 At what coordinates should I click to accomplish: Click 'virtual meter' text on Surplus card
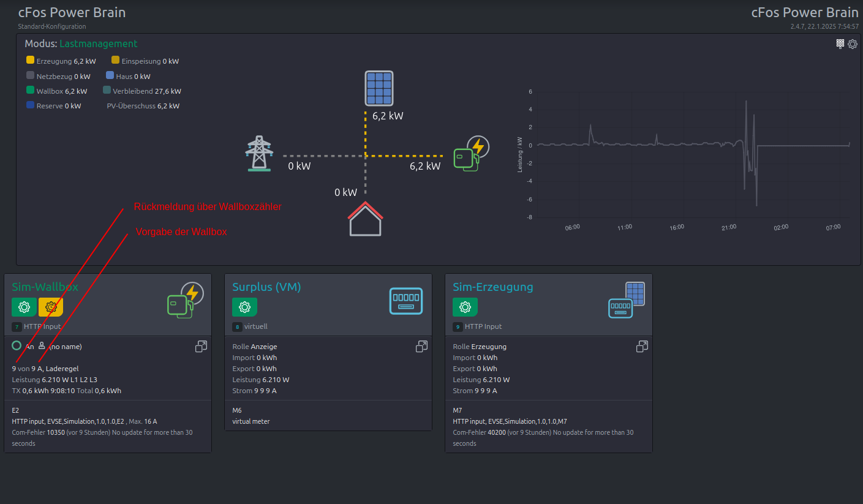tap(251, 421)
